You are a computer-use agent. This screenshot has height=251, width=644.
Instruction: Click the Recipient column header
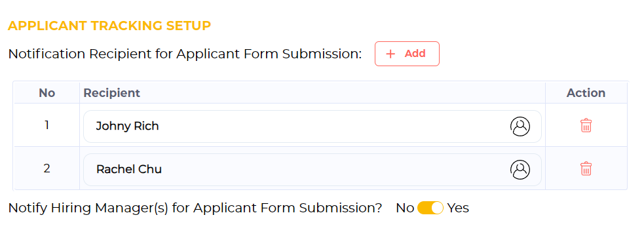click(112, 93)
